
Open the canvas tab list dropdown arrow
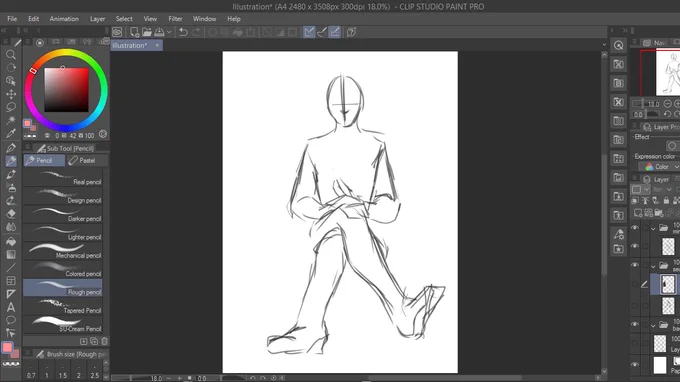click(x=604, y=45)
